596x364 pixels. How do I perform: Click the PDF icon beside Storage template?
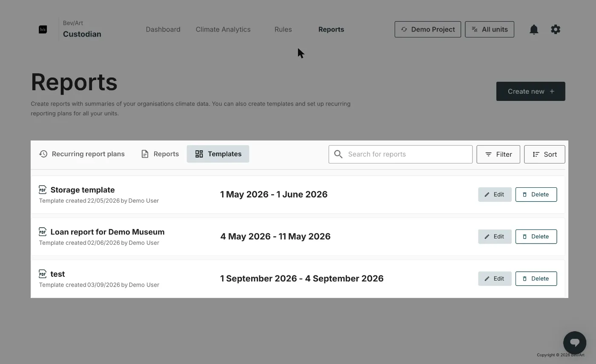43,189
